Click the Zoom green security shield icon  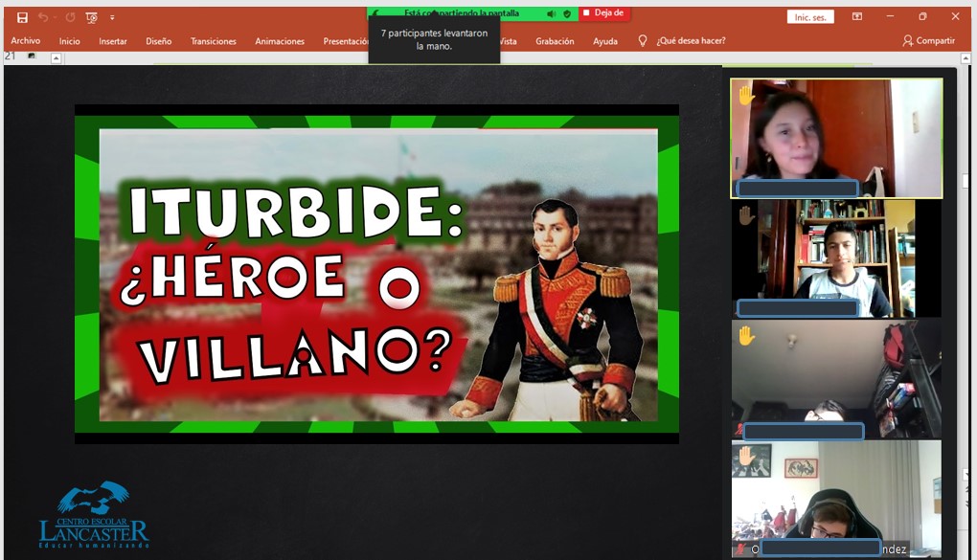567,13
